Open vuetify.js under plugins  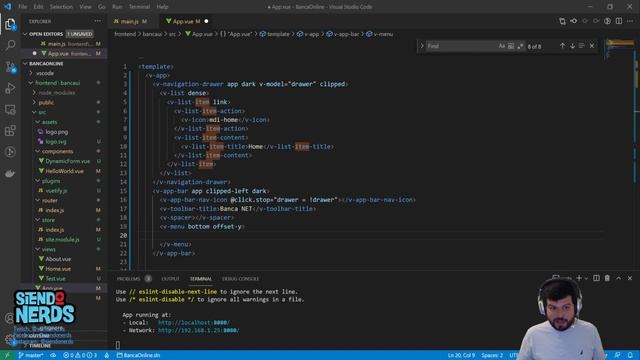pyautogui.click(x=56, y=191)
